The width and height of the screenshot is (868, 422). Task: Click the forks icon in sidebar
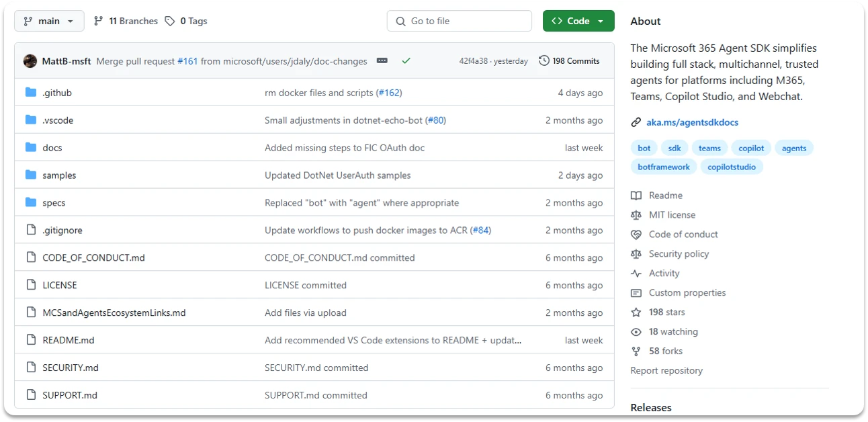tap(636, 351)
